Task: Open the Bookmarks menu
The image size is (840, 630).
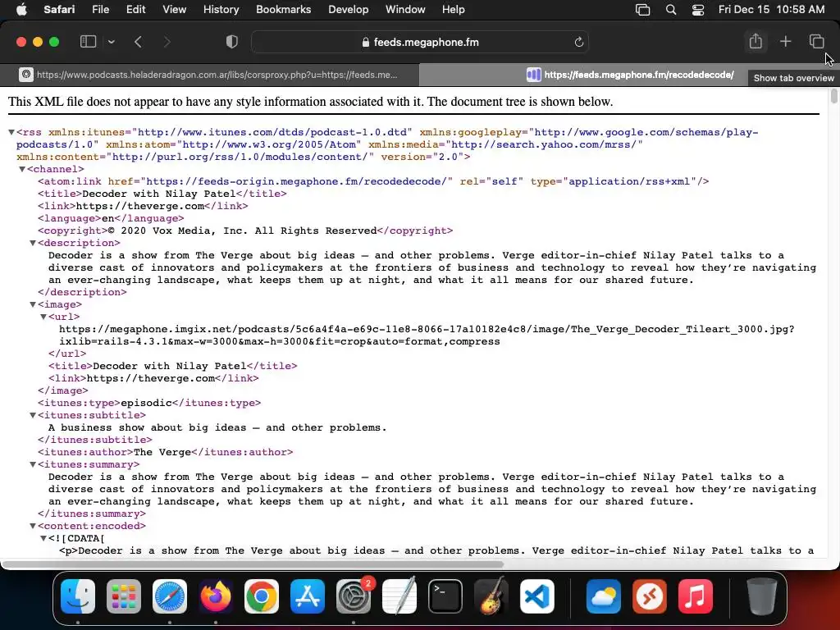Action: point(283,9)
